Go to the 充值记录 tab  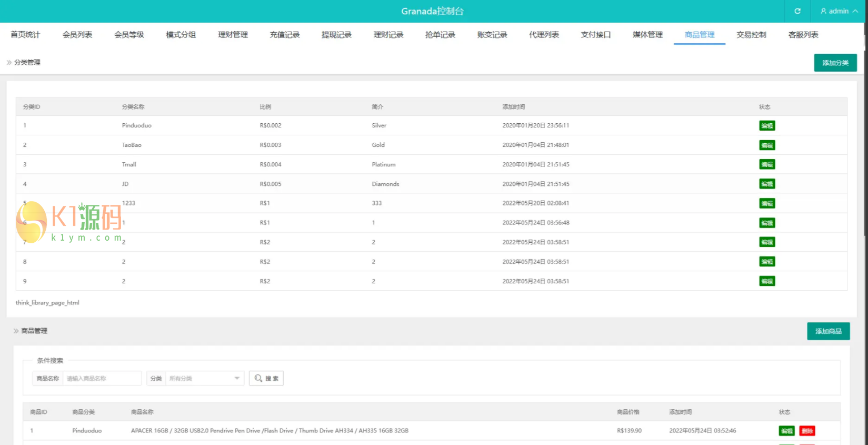(x=285, y=35)
